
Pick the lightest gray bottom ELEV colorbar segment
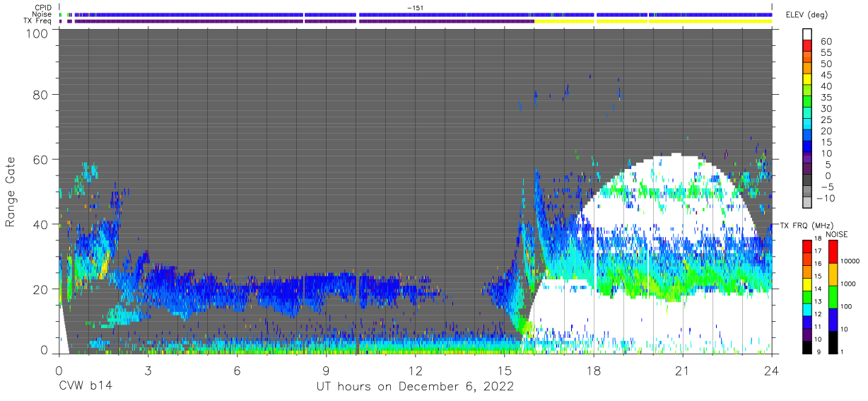coord(808,201)
